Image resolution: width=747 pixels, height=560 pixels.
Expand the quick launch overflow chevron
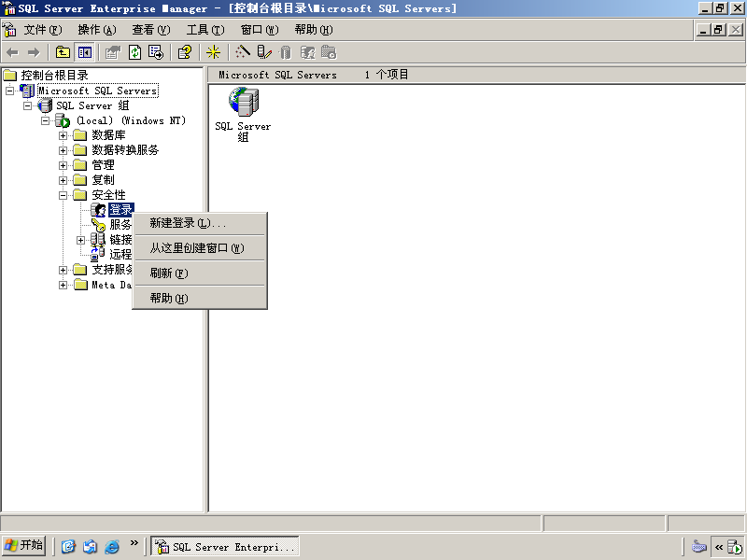pyautogui.click(x=134, y=542)
